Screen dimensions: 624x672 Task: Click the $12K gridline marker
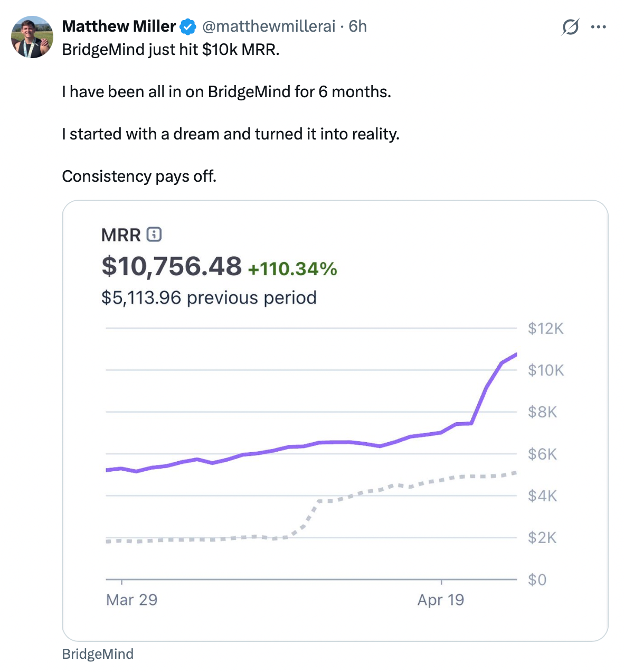tap(545, 328)
